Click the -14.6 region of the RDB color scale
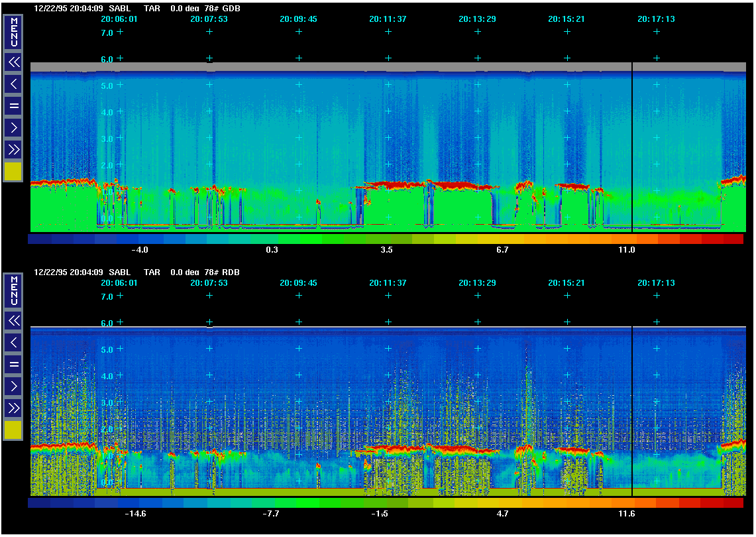Viewport: 756px width, 537px height. pos(136,503)
